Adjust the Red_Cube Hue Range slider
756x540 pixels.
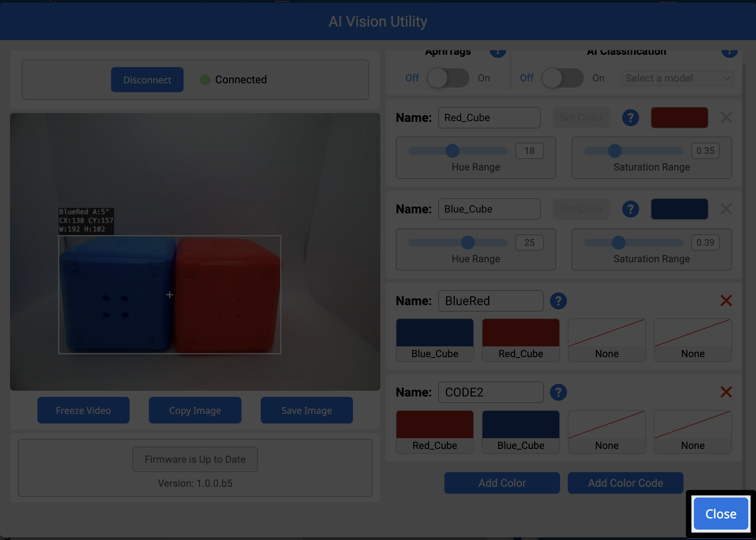tap(453, 151)
